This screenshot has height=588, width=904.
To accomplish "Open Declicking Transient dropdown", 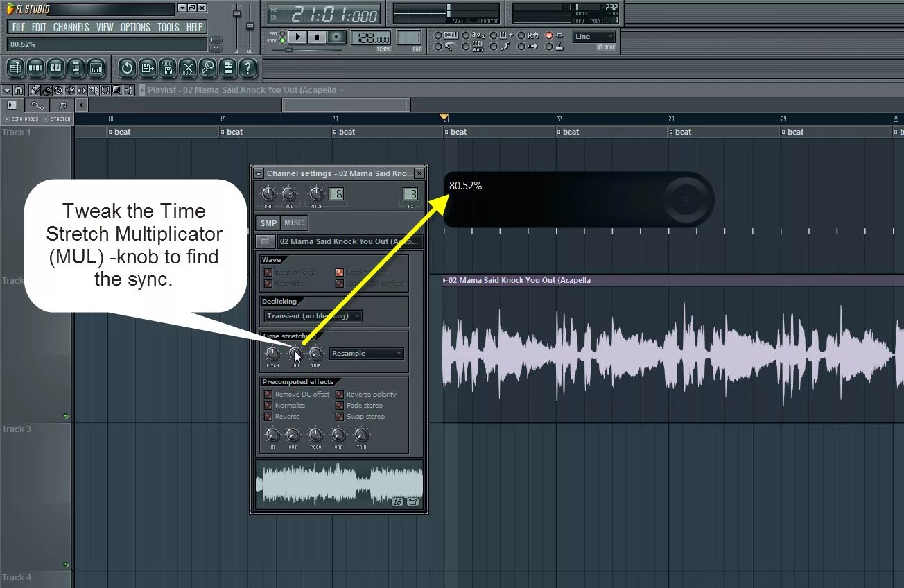I will pos(313,316).
